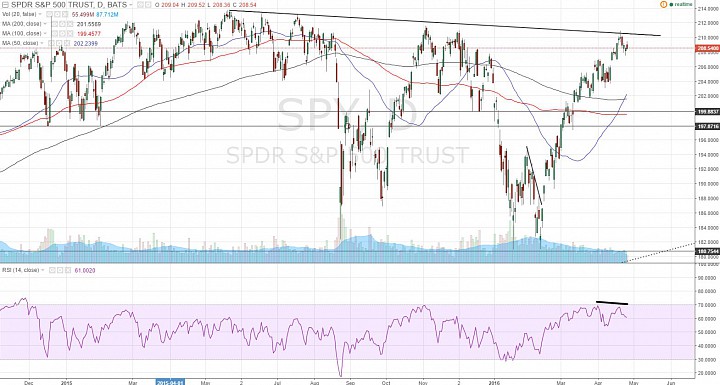Expand the Vol (20, false) dropdown arrow

40,14
